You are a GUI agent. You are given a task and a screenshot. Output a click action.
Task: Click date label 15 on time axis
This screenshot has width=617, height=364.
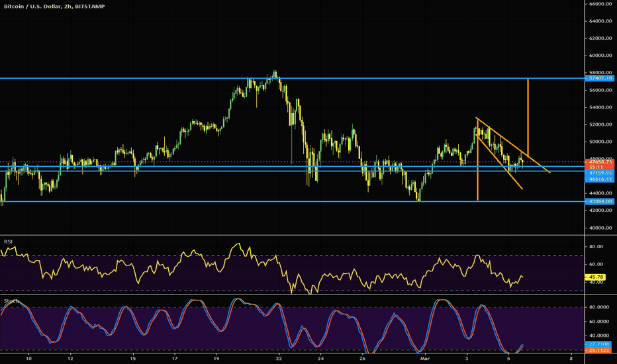[133, 359]
